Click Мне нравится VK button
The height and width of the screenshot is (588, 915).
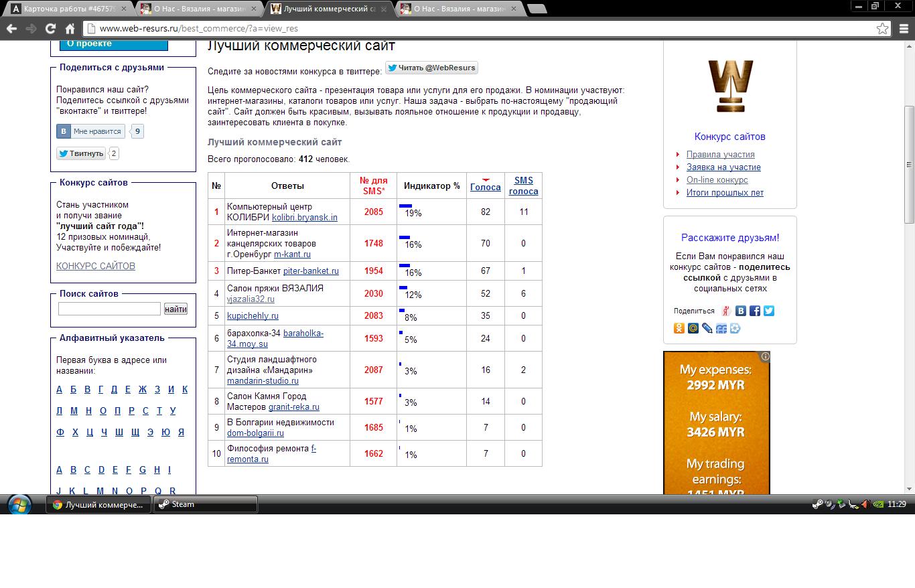pos(90,131)
